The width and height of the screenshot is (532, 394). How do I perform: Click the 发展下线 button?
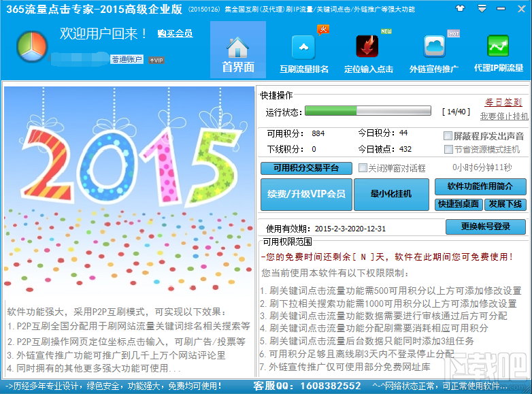click(x=505, y=204)
